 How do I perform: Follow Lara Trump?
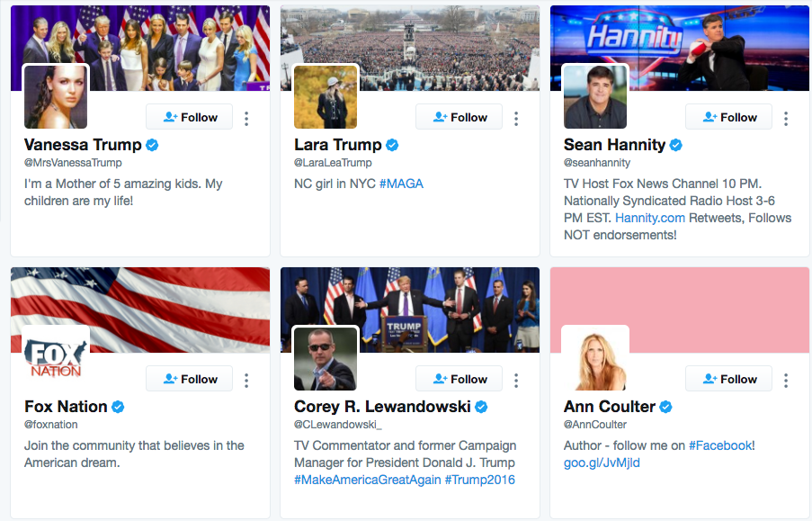click(x=460, y=117)
